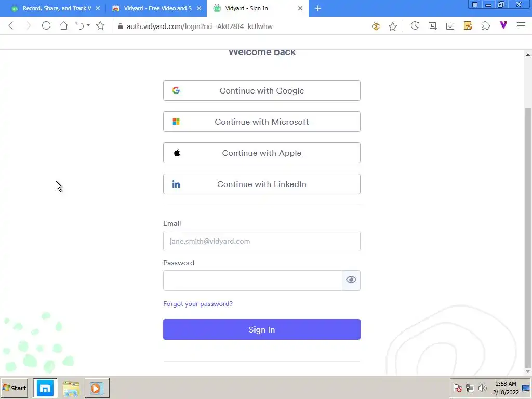Screen dimensions: 532x399
Task: Go back using the browser back arrow
Action: point(11,26)
